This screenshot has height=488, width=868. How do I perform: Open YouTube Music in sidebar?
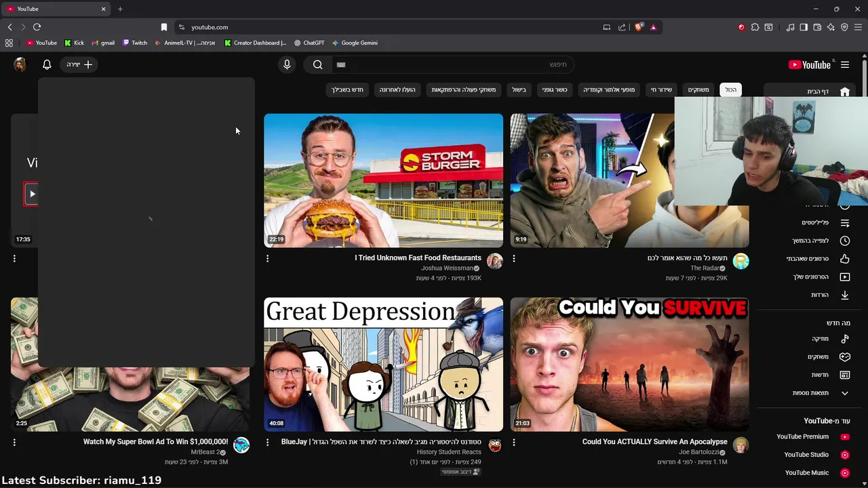point(816,472)
